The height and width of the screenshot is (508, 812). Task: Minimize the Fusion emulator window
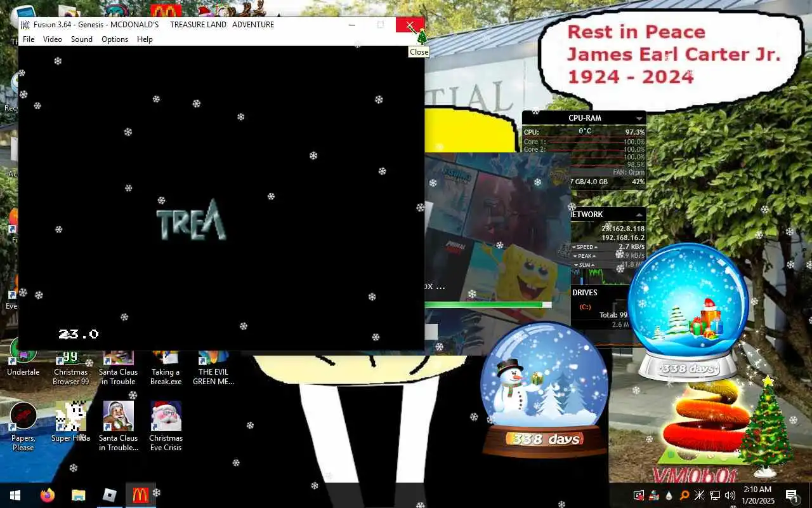pos(352,25)
